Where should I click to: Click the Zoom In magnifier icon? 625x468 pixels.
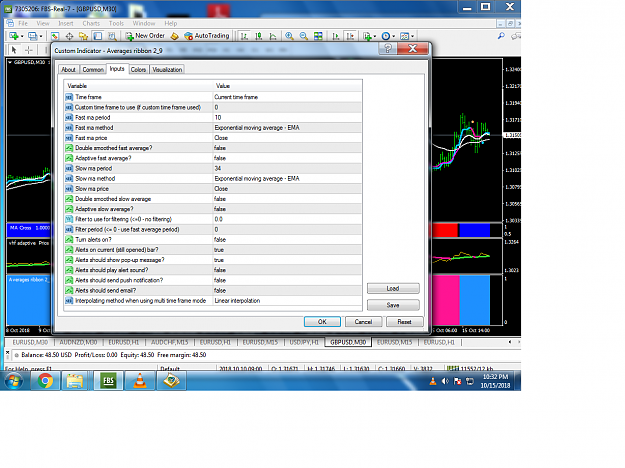(289, 36)
